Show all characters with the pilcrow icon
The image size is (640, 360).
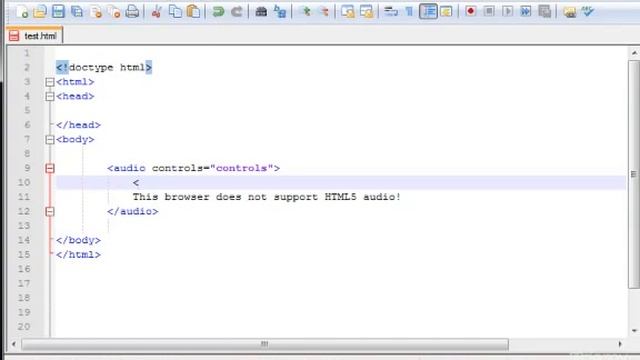click(409, 11)
